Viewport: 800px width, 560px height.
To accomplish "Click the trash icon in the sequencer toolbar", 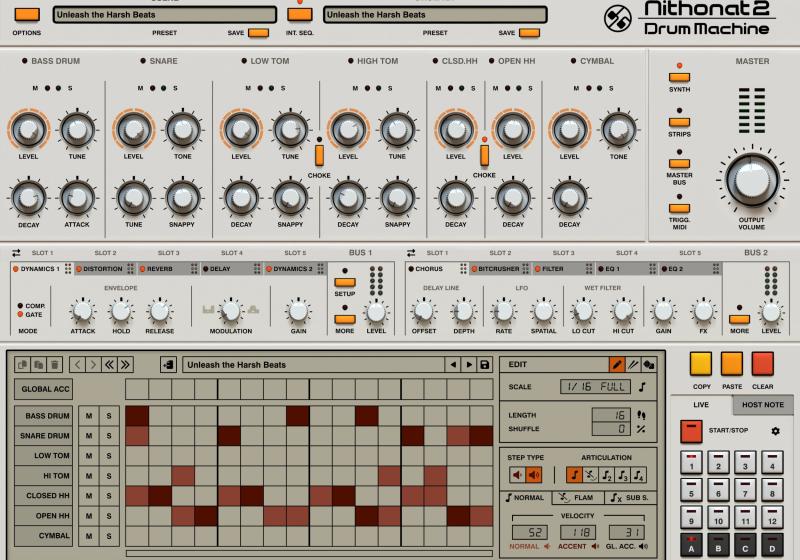I will click(55, 365).
